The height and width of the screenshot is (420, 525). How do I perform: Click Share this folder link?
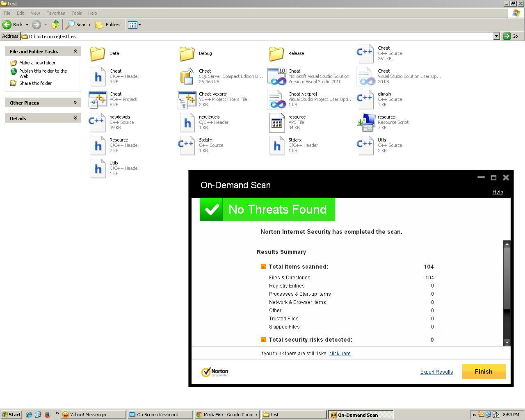pos(35,83)
